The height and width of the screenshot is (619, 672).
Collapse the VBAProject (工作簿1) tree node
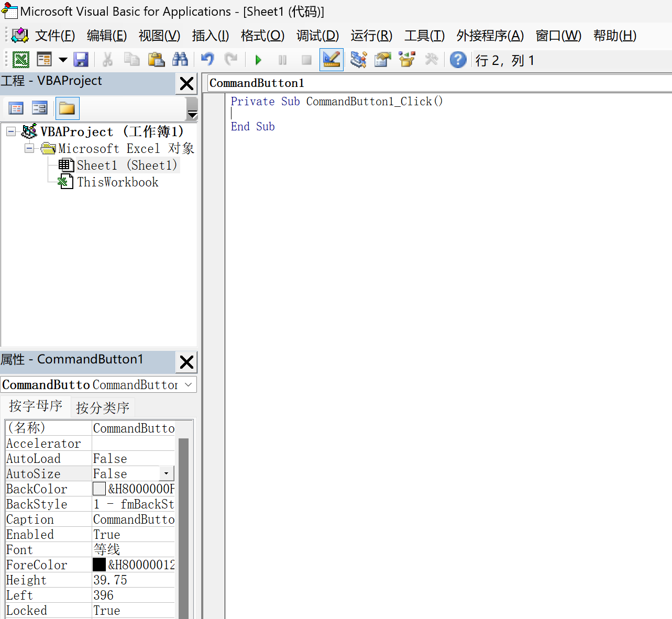click(11, 131)
